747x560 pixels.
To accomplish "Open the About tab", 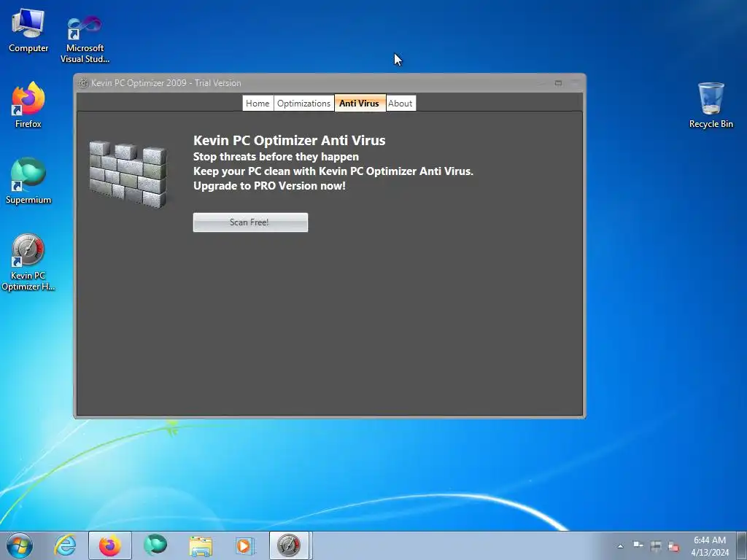I will pos(400,104).
